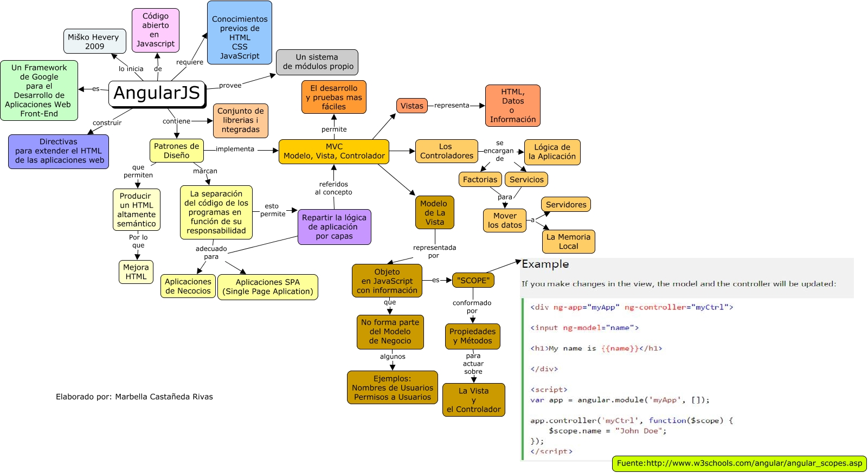Image resolution: width=868 pixels, height=473 pixels.
Task: Select the Patrones de Diseño node
Action: tap(176, 151)
